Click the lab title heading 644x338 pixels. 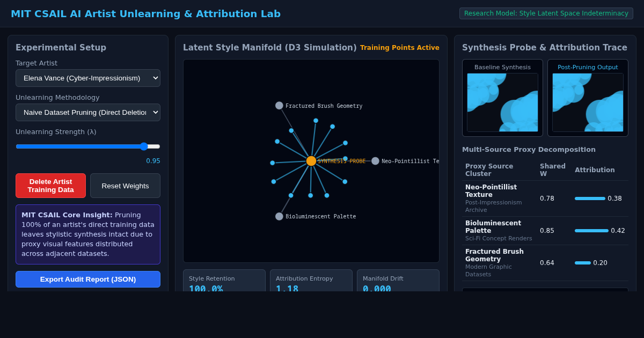click(x=145, y=14)
